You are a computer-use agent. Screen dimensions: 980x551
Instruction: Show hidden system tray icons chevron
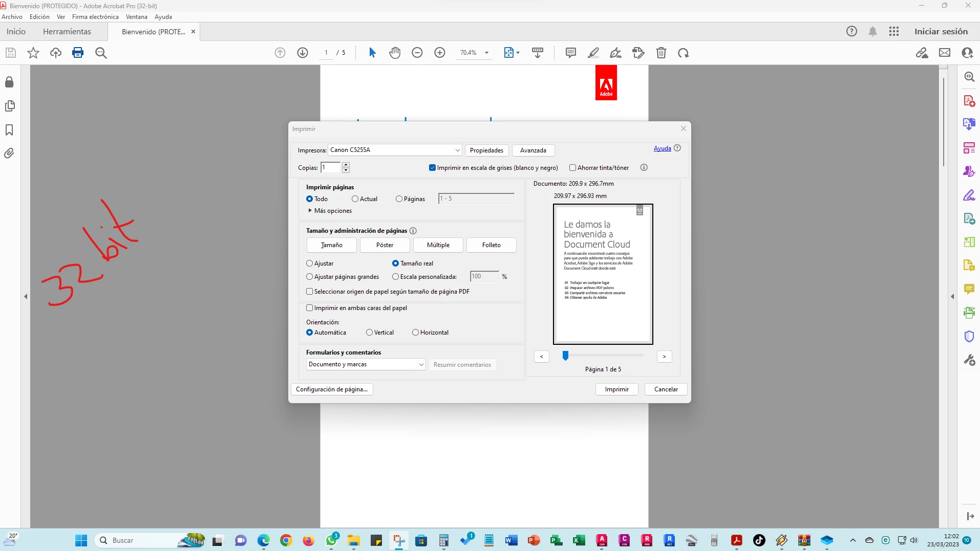853,540
